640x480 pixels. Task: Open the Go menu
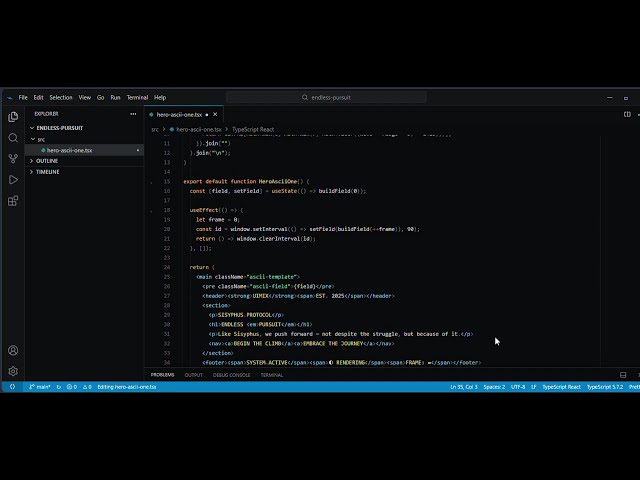pos(100,98)
